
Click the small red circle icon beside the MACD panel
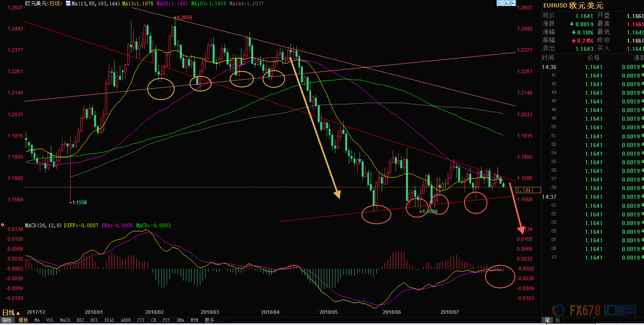coord(2,225)
